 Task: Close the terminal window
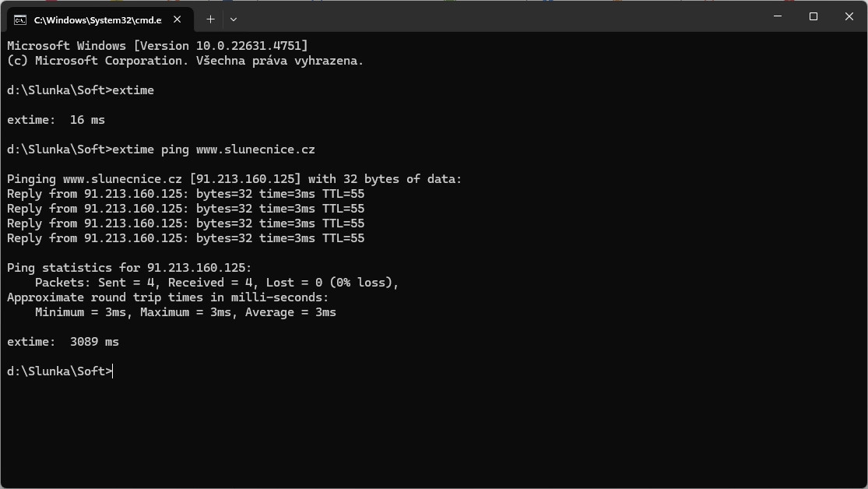click(849, 16)
